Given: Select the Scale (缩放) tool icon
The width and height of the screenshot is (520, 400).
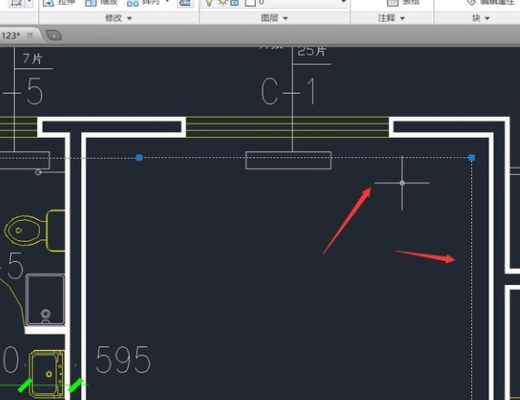Looking at the screenshot, I should [91, 3].
